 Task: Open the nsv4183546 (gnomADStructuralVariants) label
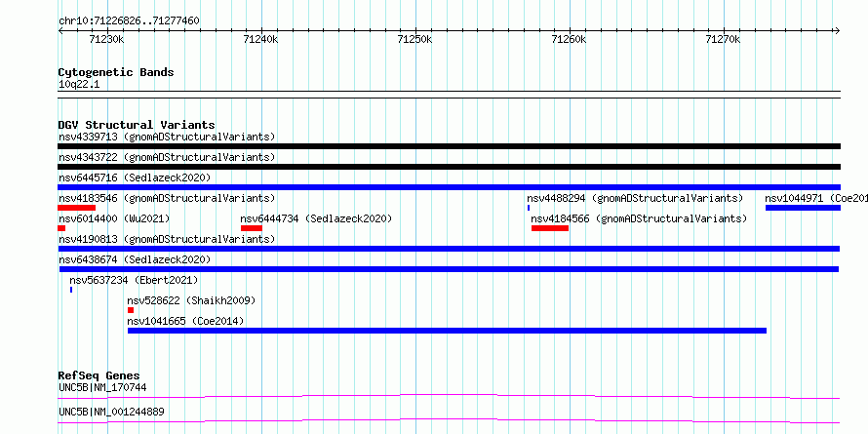pyautogui.click(x=167, y=198)
